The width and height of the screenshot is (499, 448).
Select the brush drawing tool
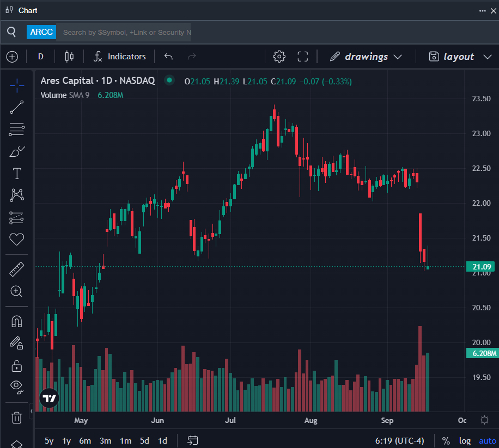pyautogui.click(x=17, y=151)
